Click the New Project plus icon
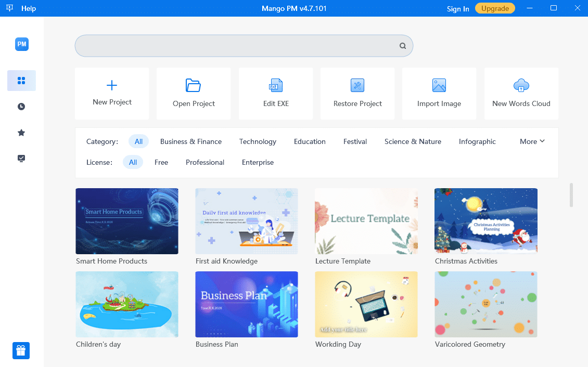Viewport: 588px width, 367px height. pyautogui.click(x=112, y=85)
